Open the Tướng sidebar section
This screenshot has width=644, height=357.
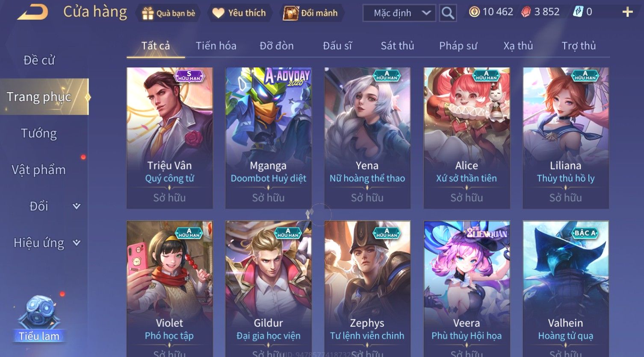pyautogui.click(x=39, y=133)
